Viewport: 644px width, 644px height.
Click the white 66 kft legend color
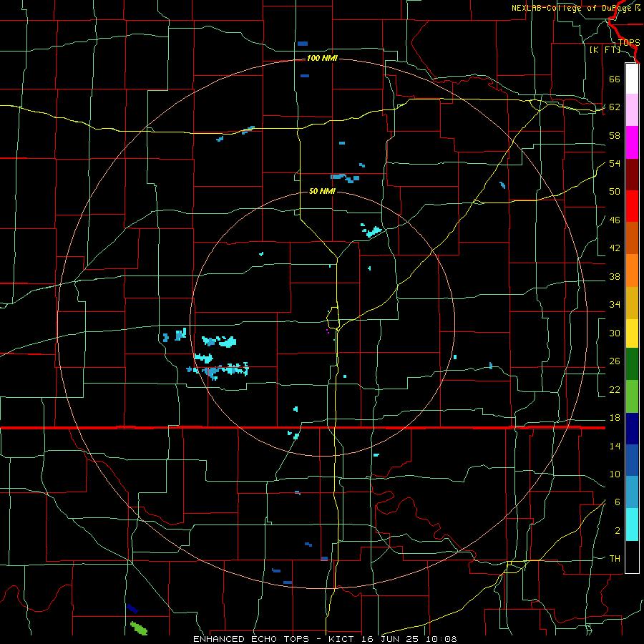click(x=632, y=79)
